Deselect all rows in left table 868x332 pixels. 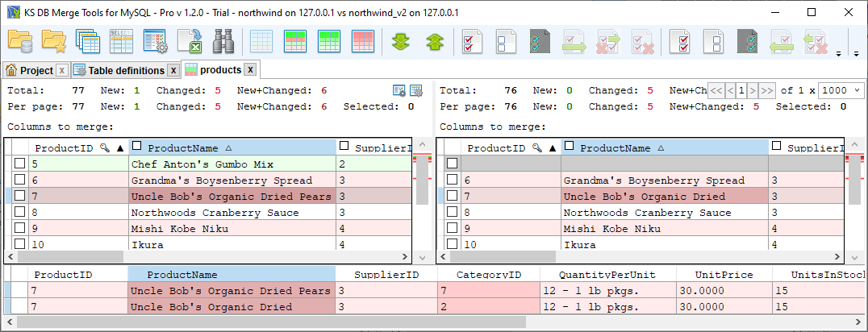[x=506, y=42]
